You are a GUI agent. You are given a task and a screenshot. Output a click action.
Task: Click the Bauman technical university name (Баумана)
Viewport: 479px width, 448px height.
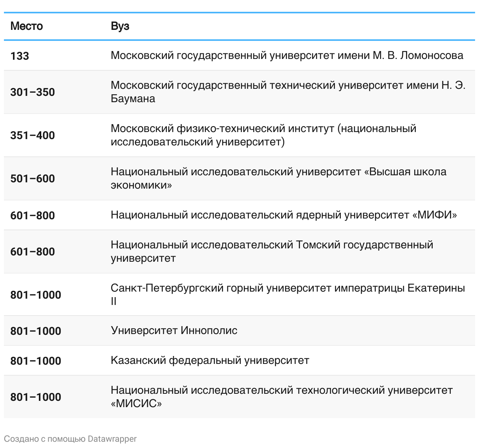tap(287, 92)
